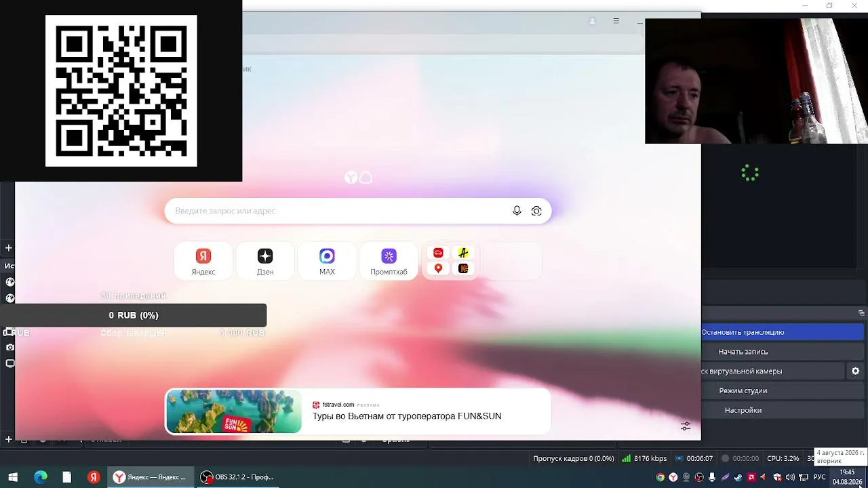
Task: Click the stream timer 00:06:07
Action: point(698,458)
